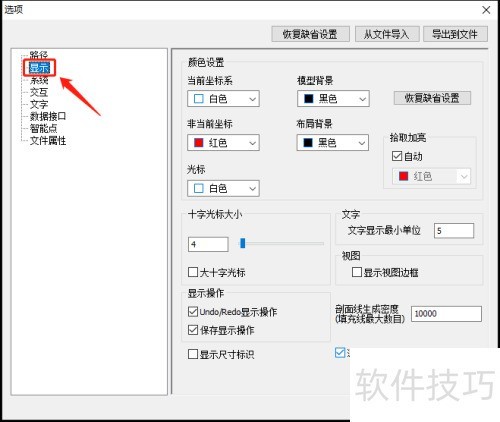Image resolution: width=500 pixels, height=422 pixels.
Task: Select 系统 in the options tree
Action: (39, 80)
